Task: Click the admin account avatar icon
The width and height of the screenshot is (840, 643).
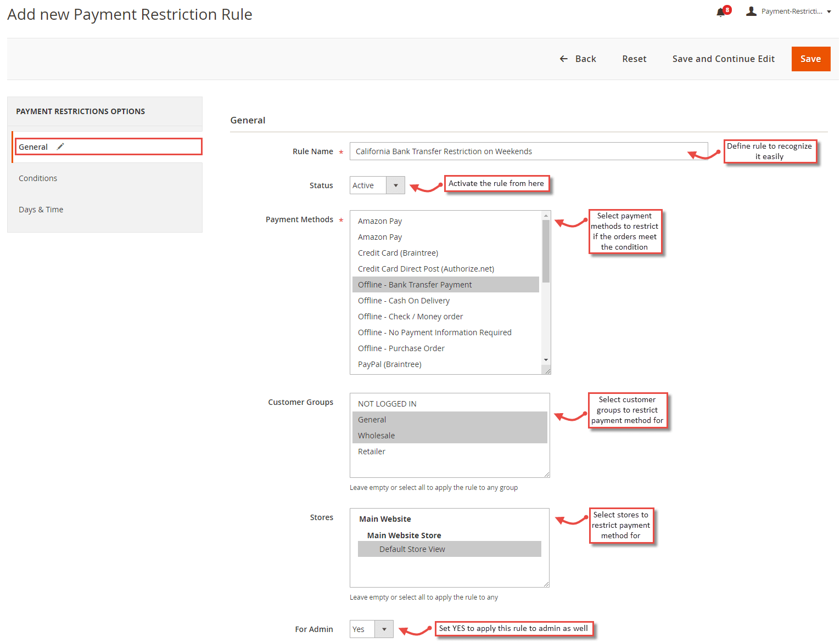Action: click(750, 10)
